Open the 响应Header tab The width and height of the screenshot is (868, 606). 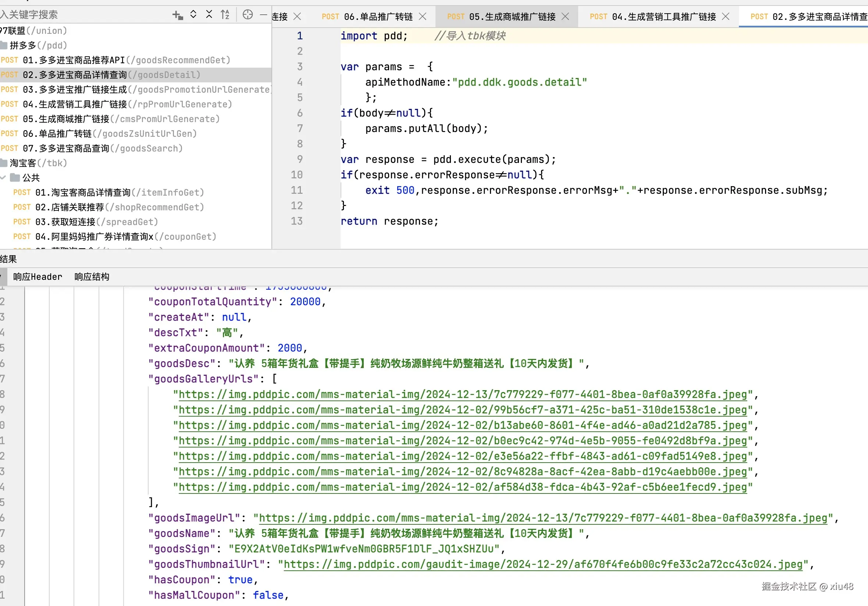click(x=38, y=277)
